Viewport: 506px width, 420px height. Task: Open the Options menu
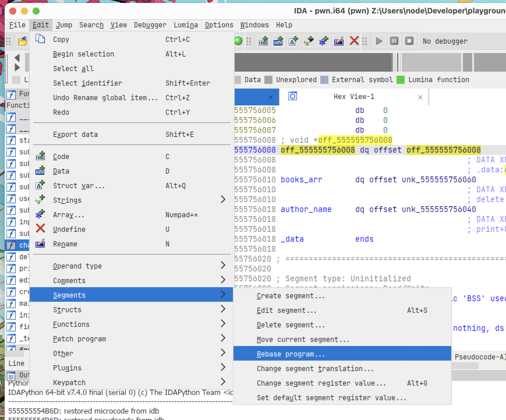tap(219, 25)
